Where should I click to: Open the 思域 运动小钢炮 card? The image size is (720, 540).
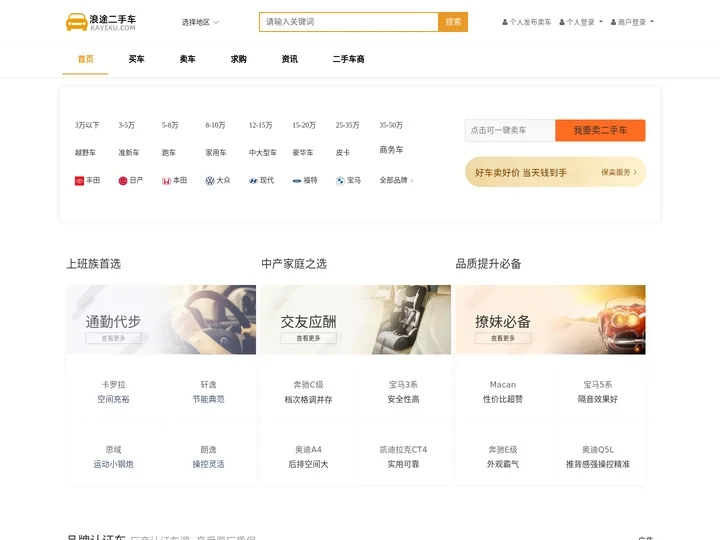(x=113, y=457)
